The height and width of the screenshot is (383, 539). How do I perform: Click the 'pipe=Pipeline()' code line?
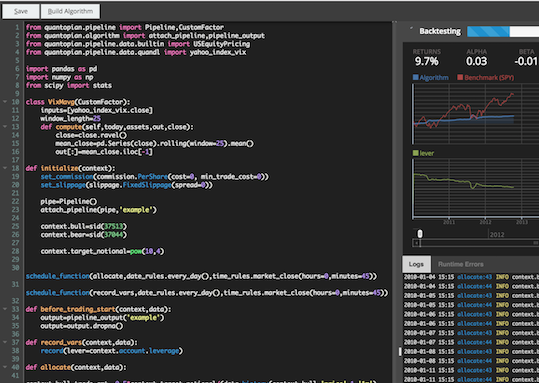pyautogui.click(x=69, y=201)
